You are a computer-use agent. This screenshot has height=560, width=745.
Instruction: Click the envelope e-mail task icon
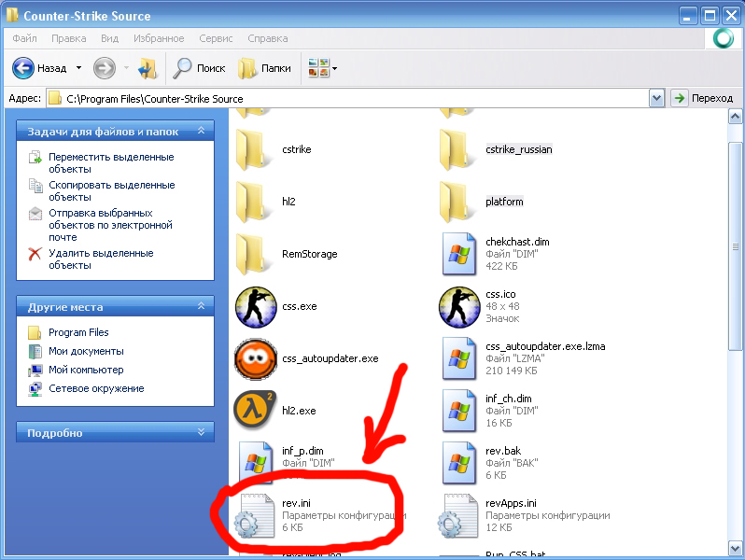(35, 214)
